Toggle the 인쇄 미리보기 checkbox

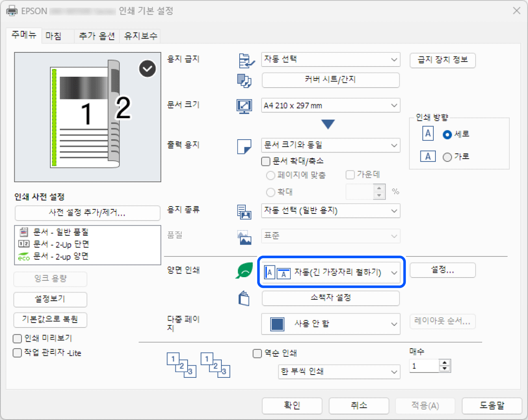[17, 338]
